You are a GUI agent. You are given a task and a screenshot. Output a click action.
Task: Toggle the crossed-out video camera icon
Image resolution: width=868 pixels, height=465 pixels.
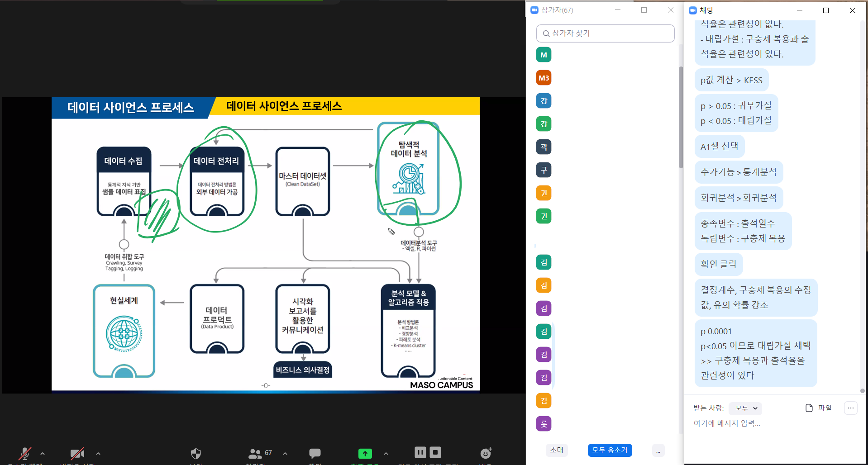(77, 453)
